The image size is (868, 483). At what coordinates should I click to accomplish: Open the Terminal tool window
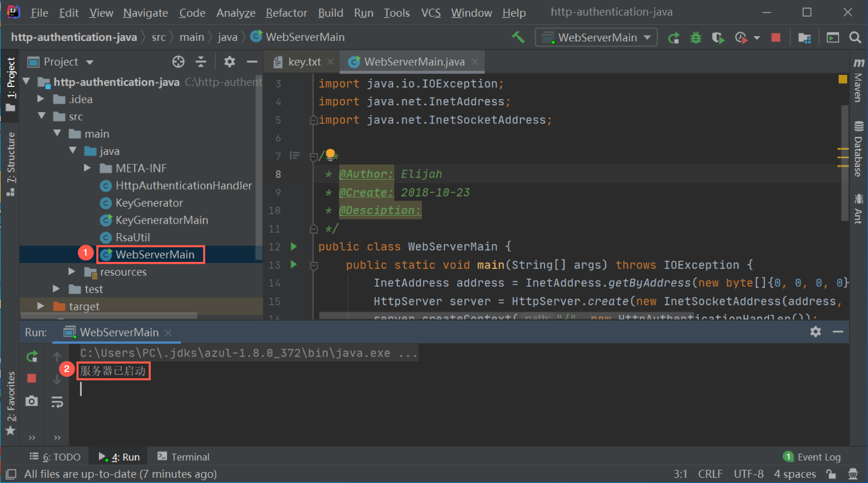click(184, 457)
